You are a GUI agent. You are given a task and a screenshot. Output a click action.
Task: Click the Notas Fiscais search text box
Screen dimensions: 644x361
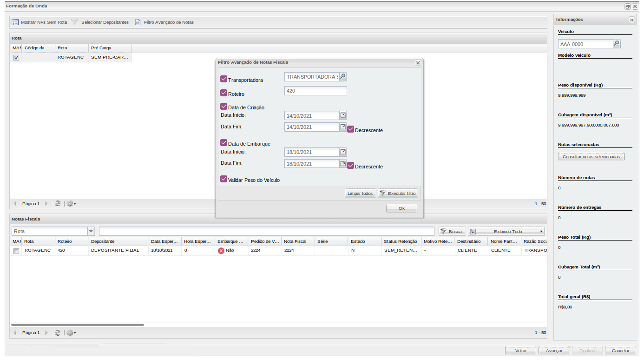point(267,231)
